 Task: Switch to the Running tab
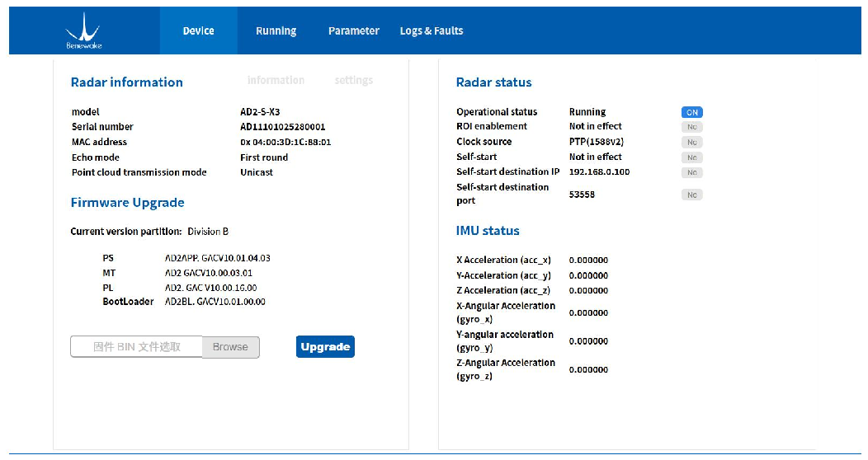[276, 31]
